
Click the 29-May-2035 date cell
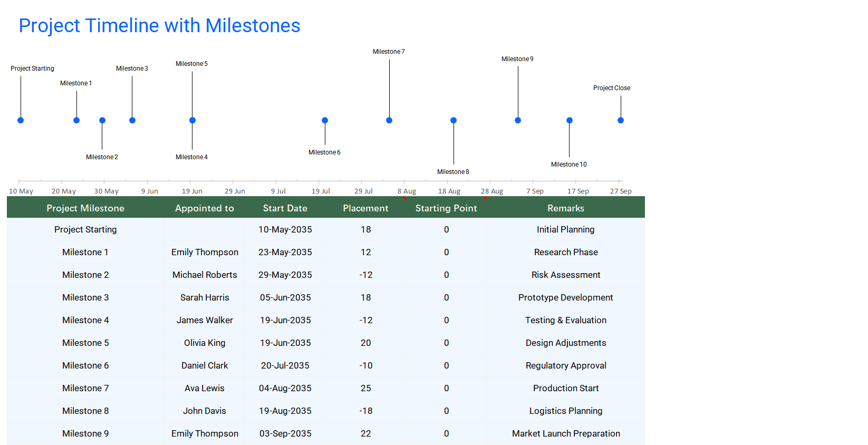[285, 275]
